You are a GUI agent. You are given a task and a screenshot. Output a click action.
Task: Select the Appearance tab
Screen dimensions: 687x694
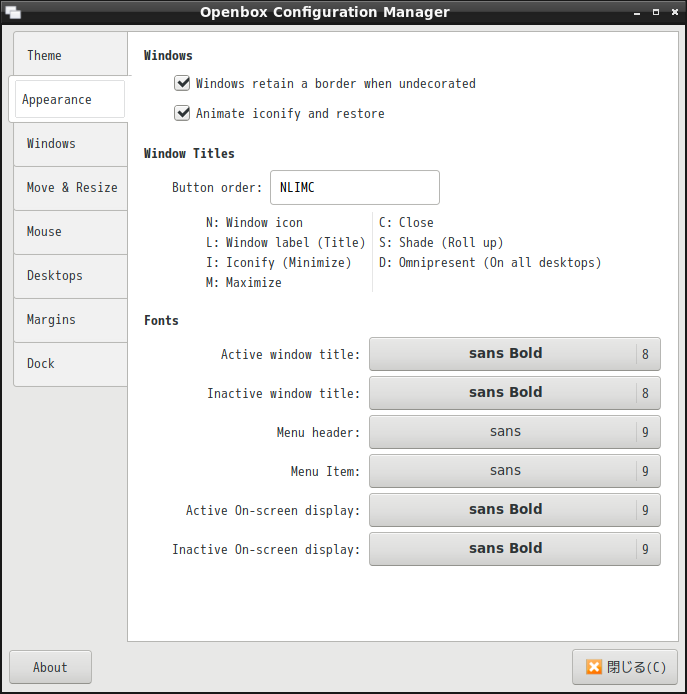[69, 99]
